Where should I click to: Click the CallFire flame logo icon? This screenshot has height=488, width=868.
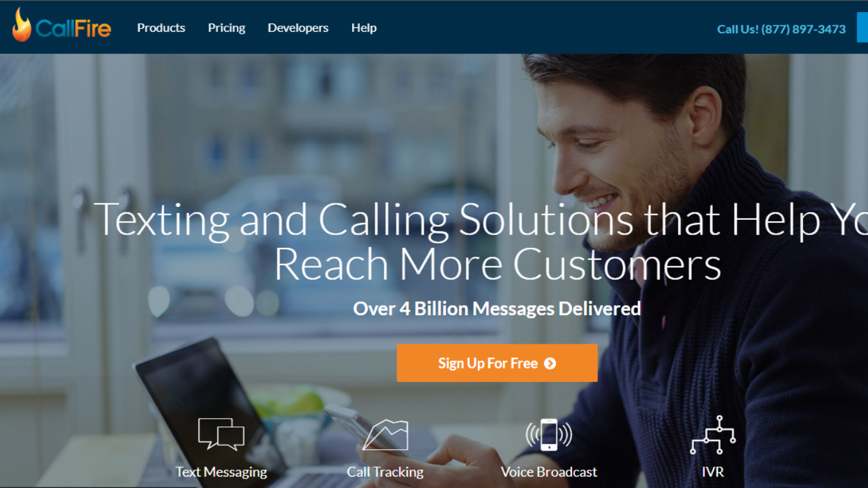[x=22, y=25]
